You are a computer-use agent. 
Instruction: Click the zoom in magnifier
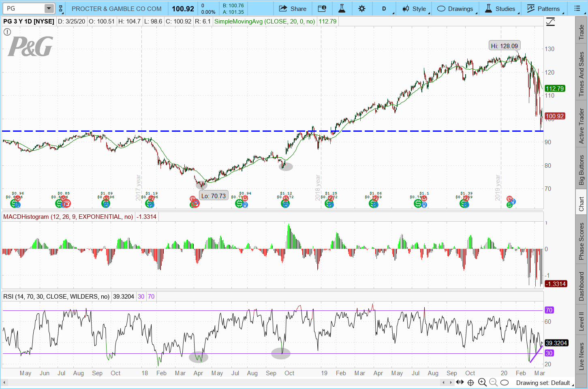pyautogui.click(x=482, y=382)
